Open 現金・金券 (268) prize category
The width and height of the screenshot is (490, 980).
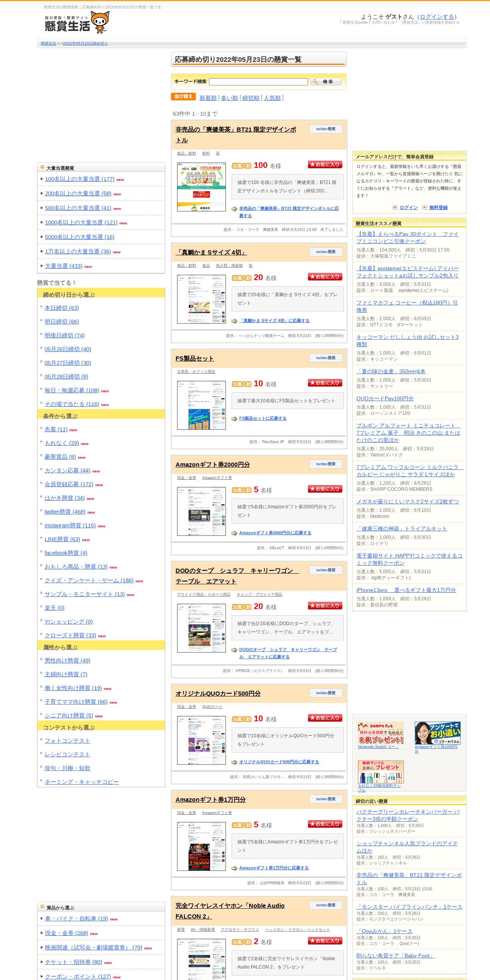point(66,933)
